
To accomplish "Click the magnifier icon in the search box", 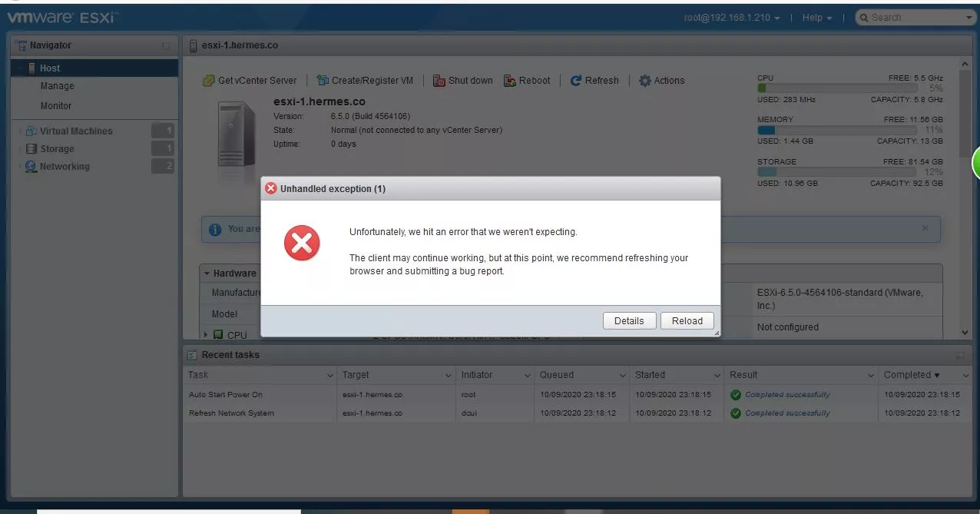I will 864,18.
